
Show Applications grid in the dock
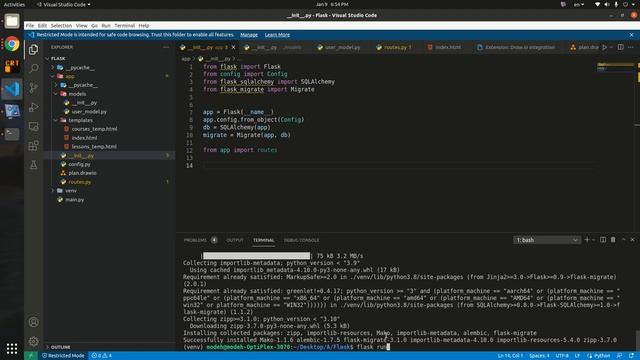tap(12, 348)
